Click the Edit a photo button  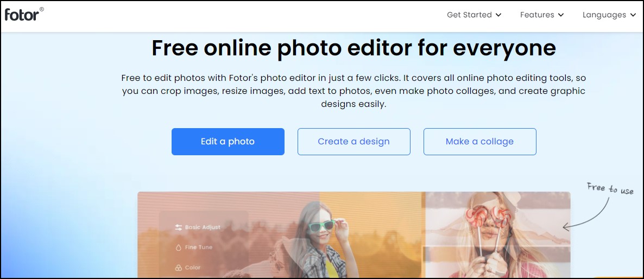pos(228,142)
